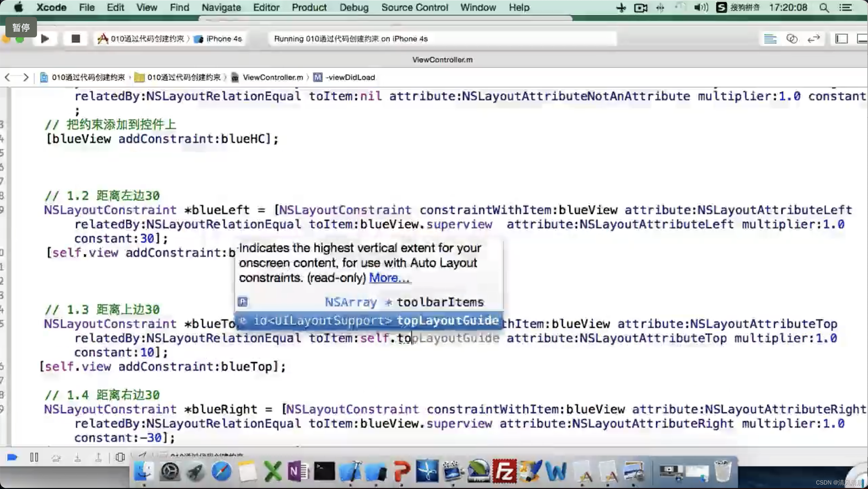Viewport: 868px width, 489px height.
Task: Pause program execution in the debug bar
Action: tap(34, 457)
